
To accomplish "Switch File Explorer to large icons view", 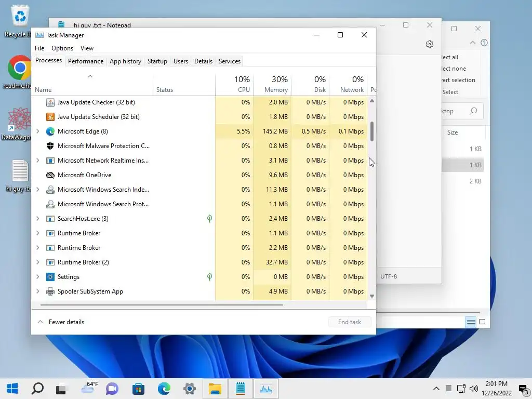I will click(482, 322).
